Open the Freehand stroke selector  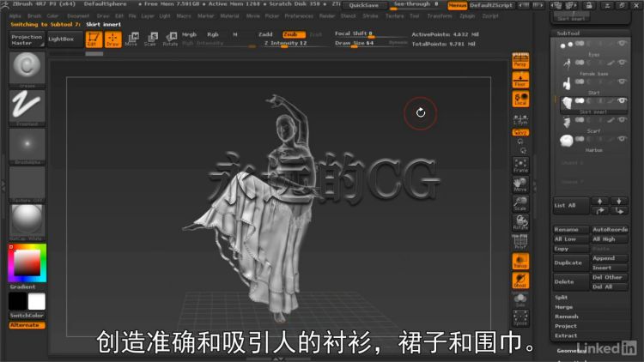point(27,106)
